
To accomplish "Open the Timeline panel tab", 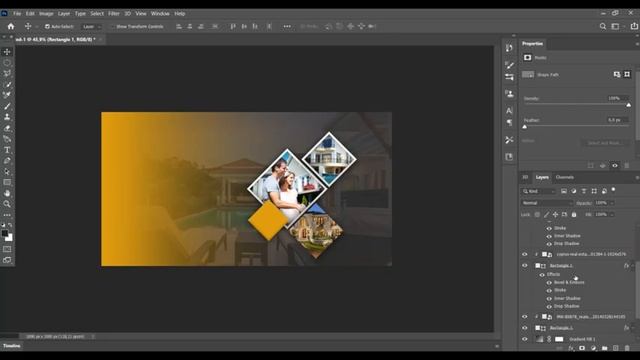I will (12, 346).
